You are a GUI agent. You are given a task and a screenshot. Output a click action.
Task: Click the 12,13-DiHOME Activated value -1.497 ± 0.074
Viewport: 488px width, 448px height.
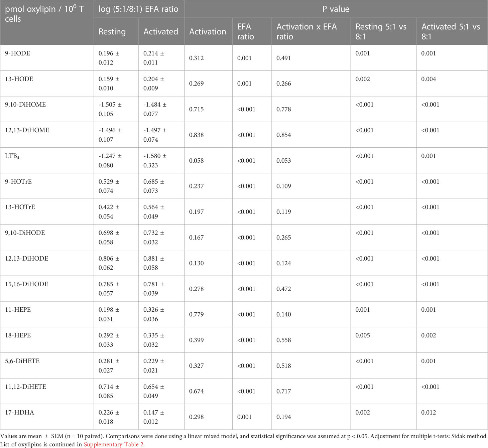(155, 135)
